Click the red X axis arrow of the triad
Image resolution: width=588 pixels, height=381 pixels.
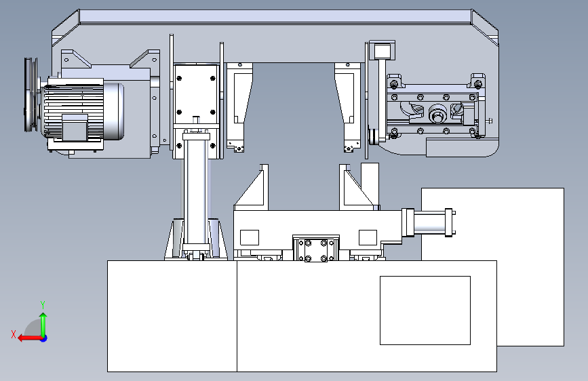click(x=30, y=338)
